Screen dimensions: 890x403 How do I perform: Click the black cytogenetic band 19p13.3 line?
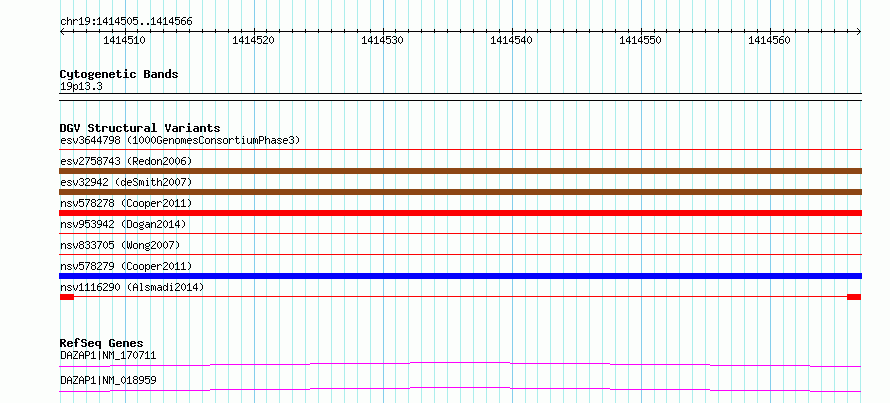(460, 96)
